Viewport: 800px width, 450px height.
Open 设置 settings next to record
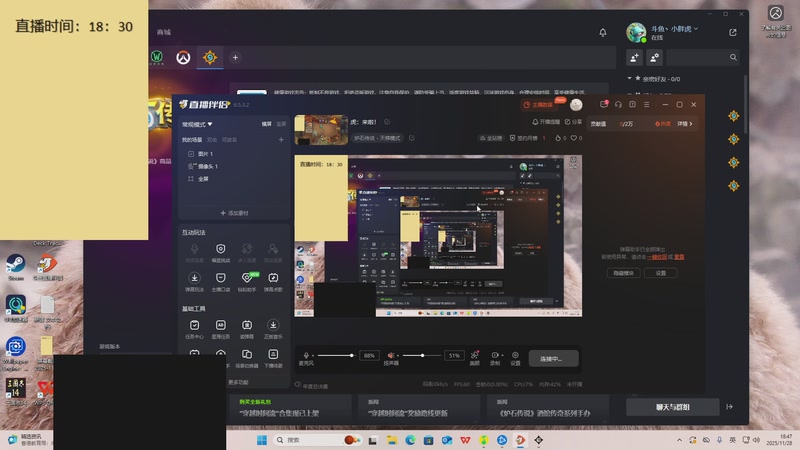(x=515, y=358)
